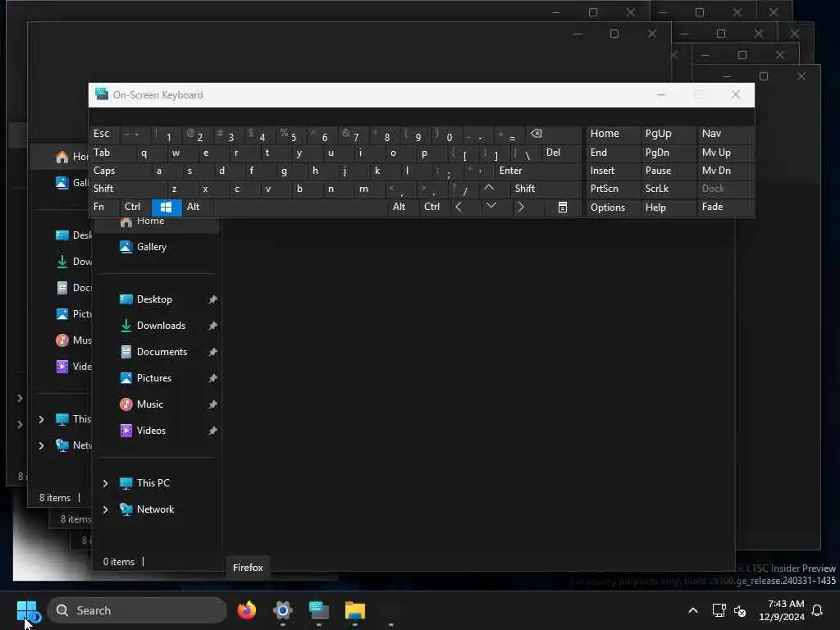Toggle right Ctrl key on keyboard
Screen dimensions: 840x630
435,208
